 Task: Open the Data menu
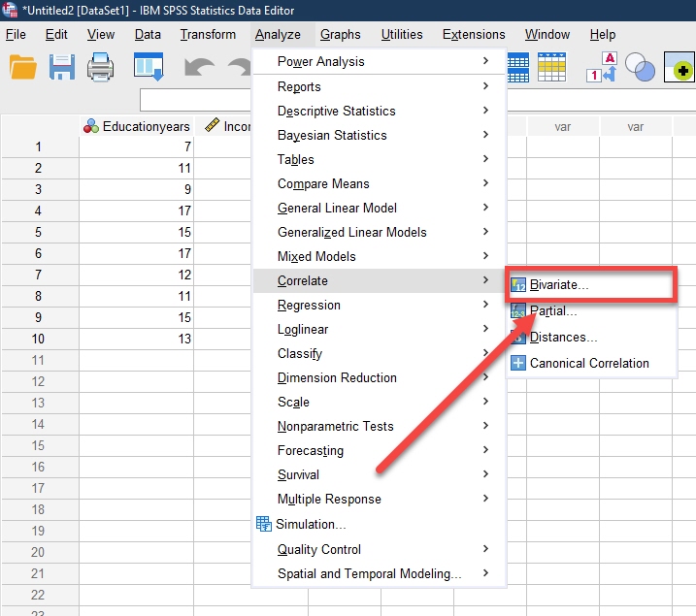point(148,34)
